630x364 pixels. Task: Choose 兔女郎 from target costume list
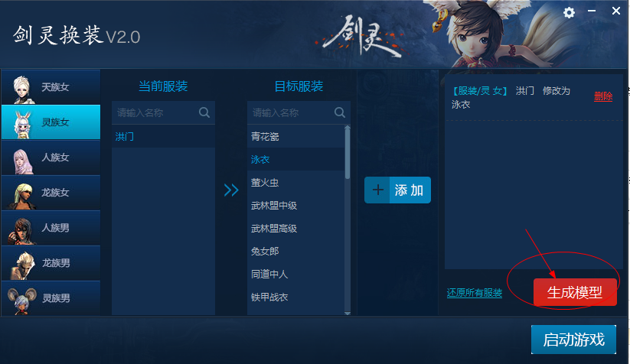pos(296,252)
